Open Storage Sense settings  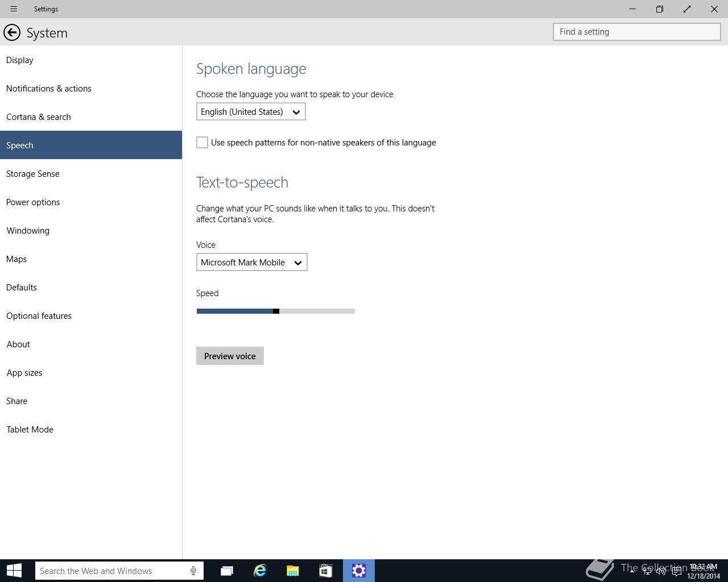pyautogui.click(x=91, y=173)
